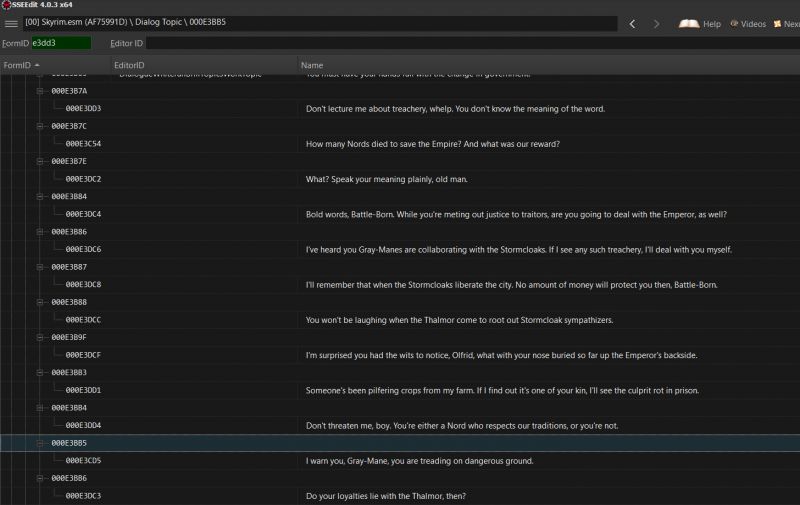Select record 000E3CD5
Screen dimensions: 800x505
(x=83, y=461)
